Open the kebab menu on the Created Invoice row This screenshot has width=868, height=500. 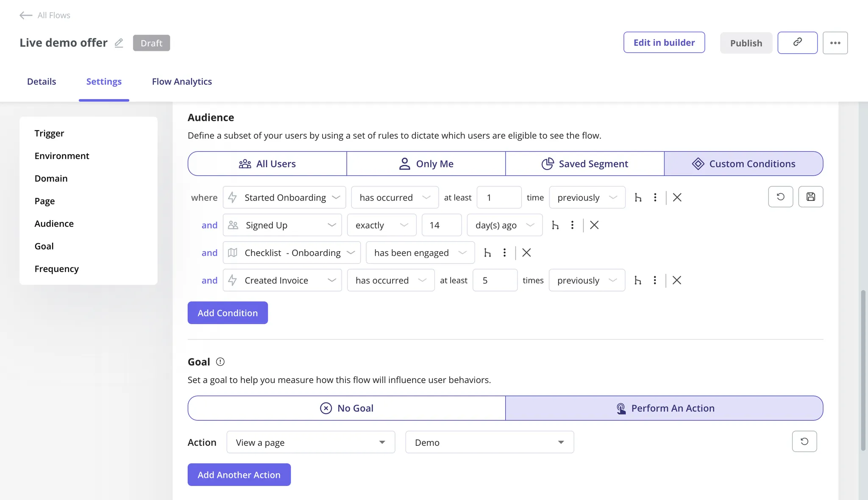pyautogui.click(x=655, y=280)
